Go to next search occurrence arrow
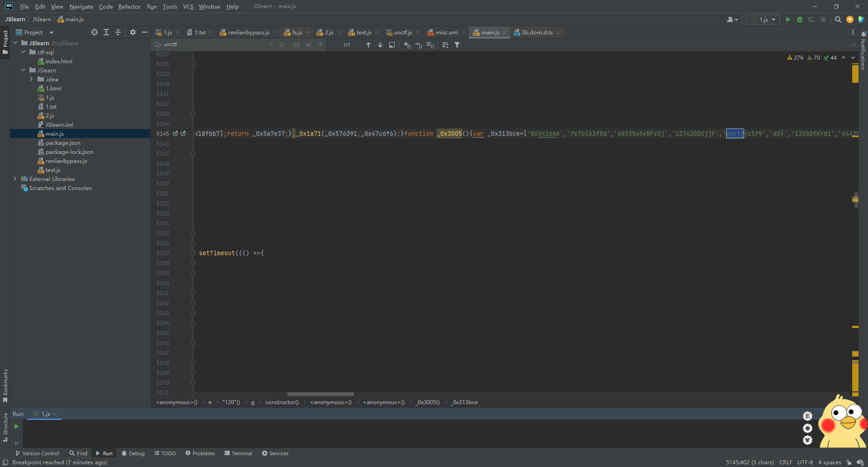The width and height of the screenshot is (868, 467). (380, 45)
